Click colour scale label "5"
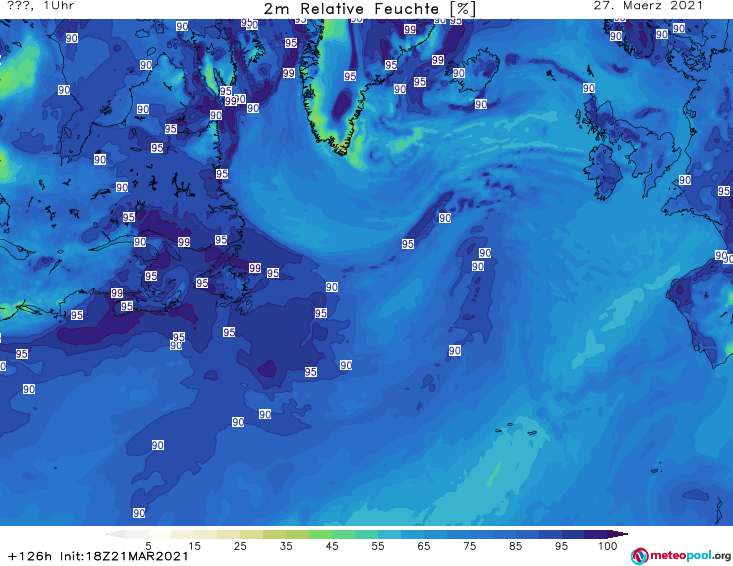The image size is (733, 566). (148, 545)
